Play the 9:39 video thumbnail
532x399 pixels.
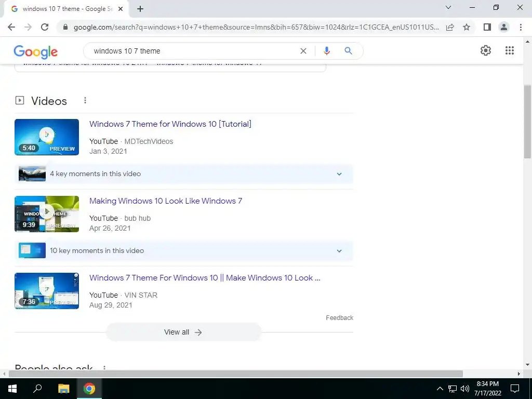(x=47, y=214)
